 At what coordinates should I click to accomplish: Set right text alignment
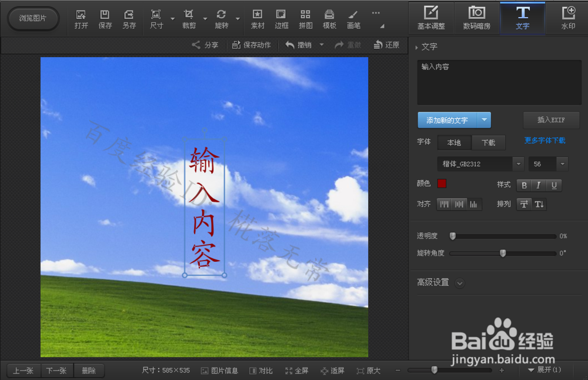(473, 205)
